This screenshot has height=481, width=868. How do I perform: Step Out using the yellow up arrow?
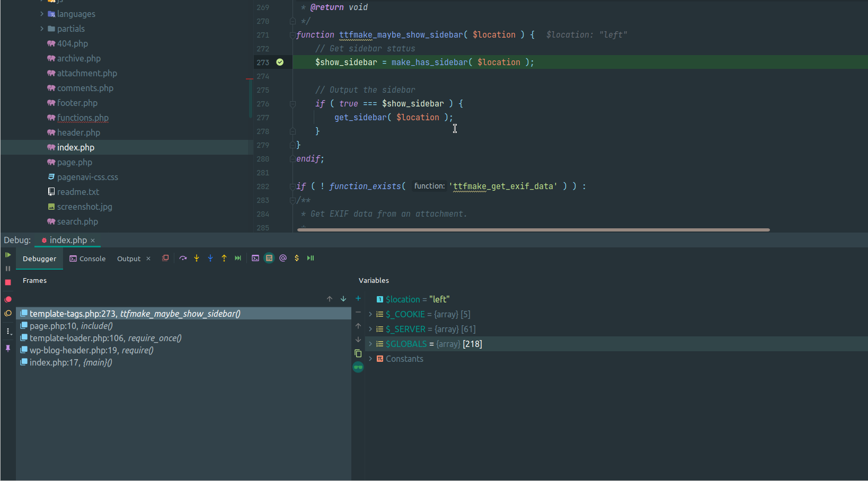click(224, 258)
